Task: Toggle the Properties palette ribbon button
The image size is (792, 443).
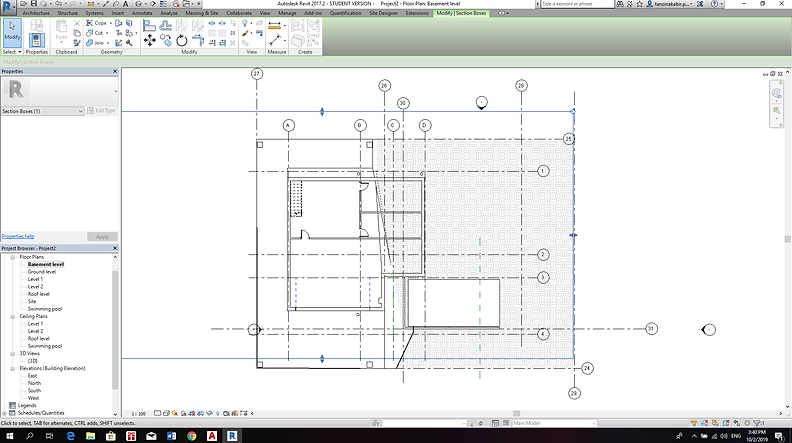Action: tap(36, 40)
